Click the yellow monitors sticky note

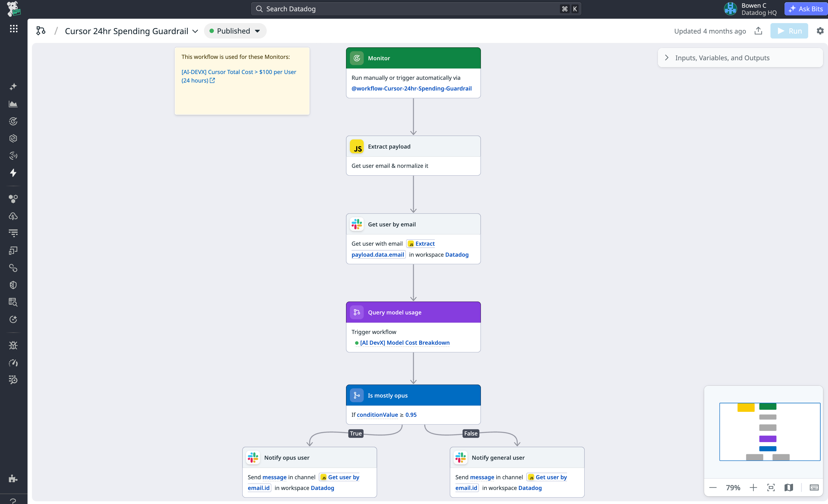[x=242, y=81]
